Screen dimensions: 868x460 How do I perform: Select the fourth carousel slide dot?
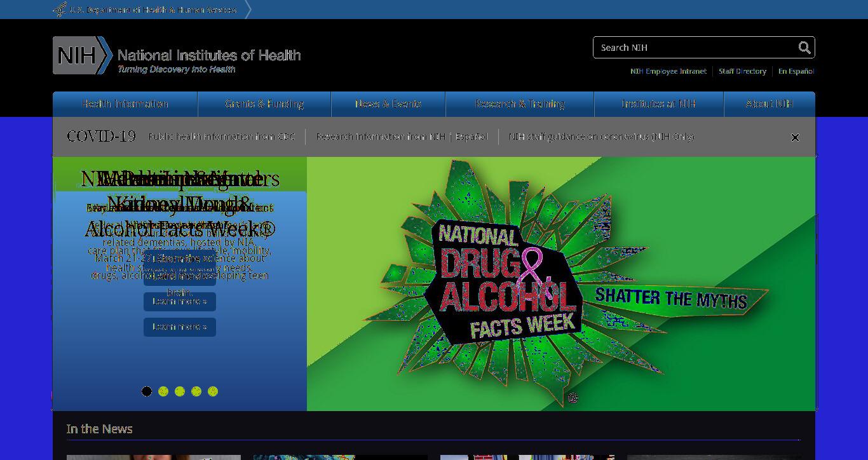coord(196,391)
